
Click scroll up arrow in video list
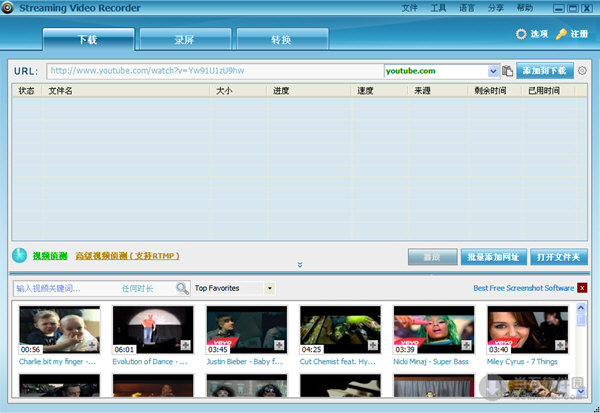pos(581,308)
